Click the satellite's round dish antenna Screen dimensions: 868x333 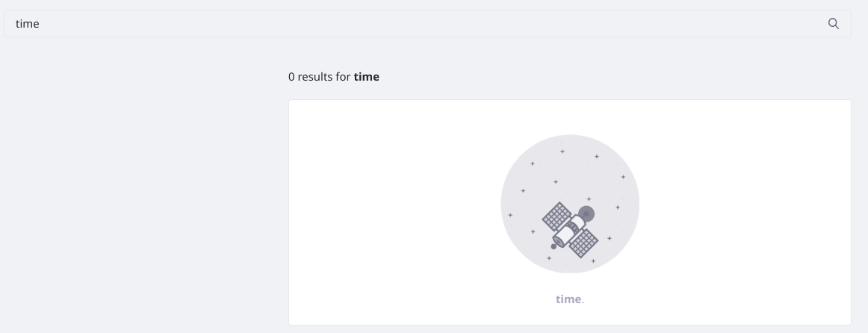coord(586,214)
